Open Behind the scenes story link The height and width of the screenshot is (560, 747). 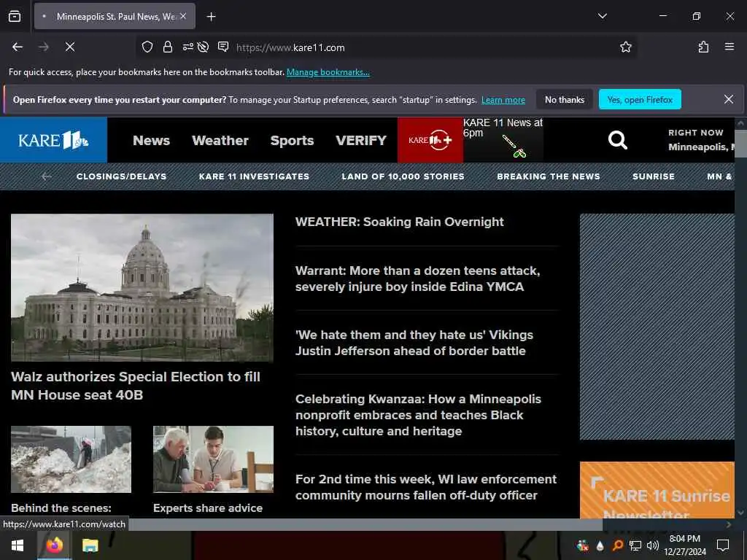(61, 508)
